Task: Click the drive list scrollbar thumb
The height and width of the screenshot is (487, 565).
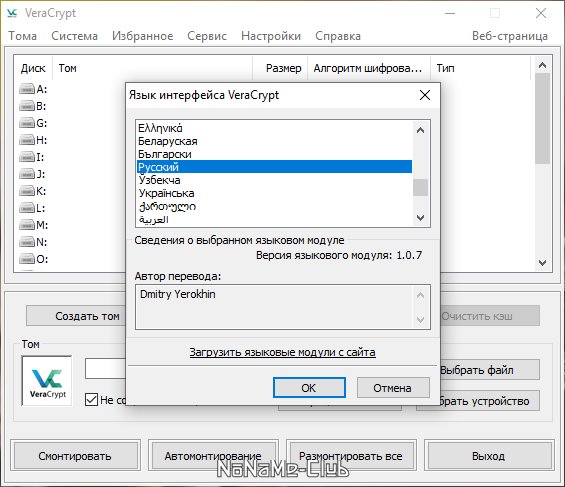Action: (x=542, y=118)
